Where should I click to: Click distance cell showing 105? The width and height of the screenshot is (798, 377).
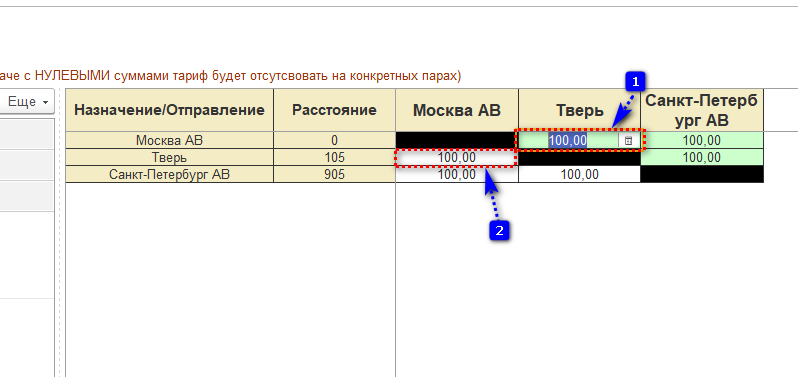334,157
